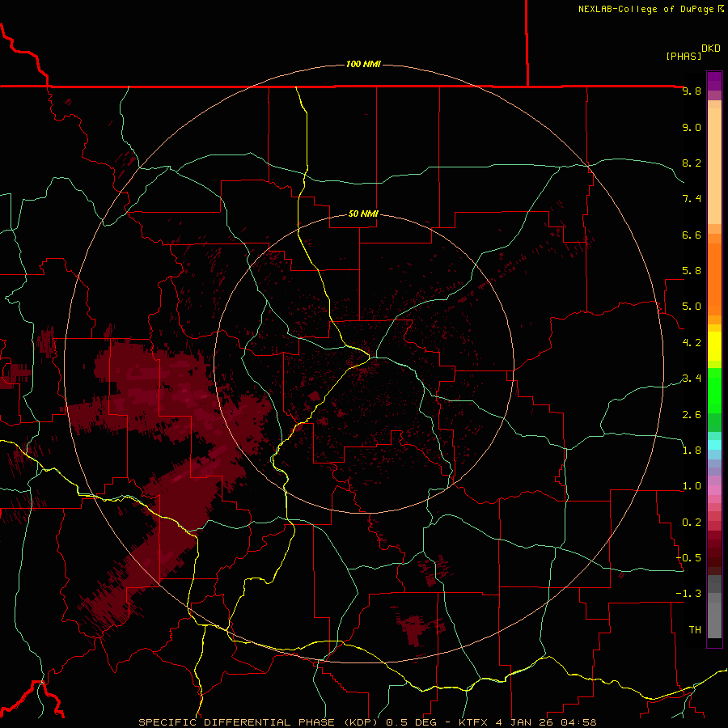Click the 4 JAN 26 date in caption
This screenshot has height=728, width=728.
[x=526, y=722]
